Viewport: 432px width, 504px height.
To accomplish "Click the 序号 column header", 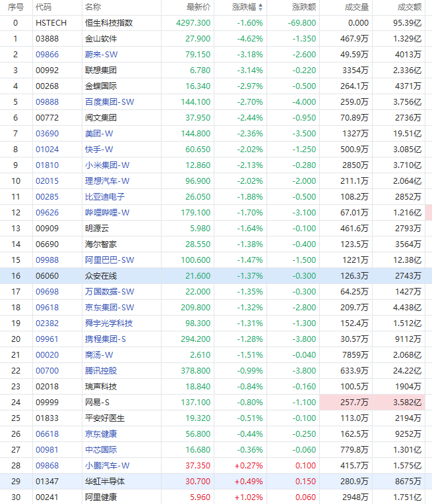I will coord(16,7).
